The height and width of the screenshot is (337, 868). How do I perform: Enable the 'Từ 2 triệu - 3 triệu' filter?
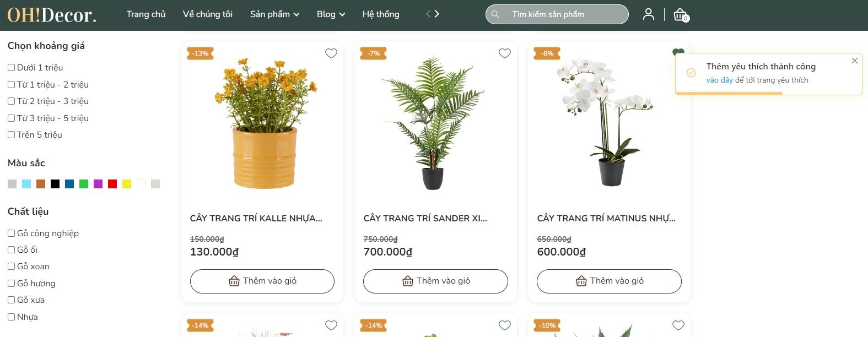point(11,101)
